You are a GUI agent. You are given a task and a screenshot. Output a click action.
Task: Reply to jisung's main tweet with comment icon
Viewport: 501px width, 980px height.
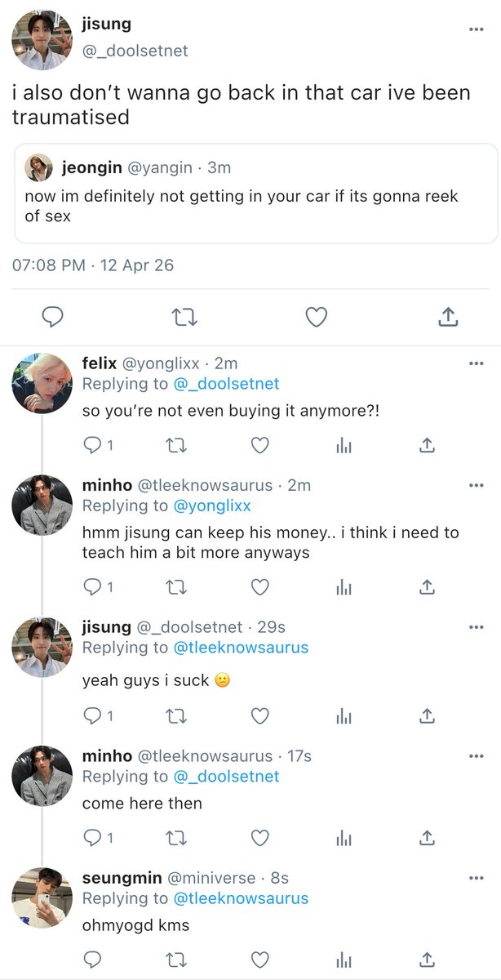[x=54, y=317]
